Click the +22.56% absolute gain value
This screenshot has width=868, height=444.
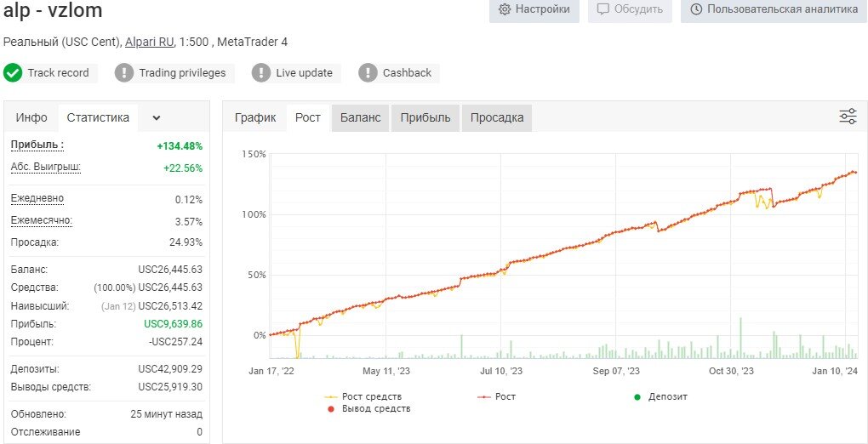coord(183,168)
